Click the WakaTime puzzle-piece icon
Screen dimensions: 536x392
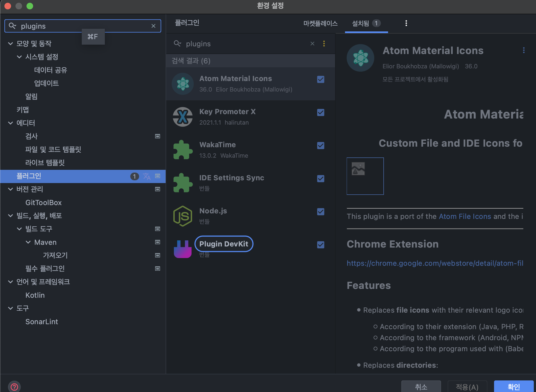coord(182,150)
